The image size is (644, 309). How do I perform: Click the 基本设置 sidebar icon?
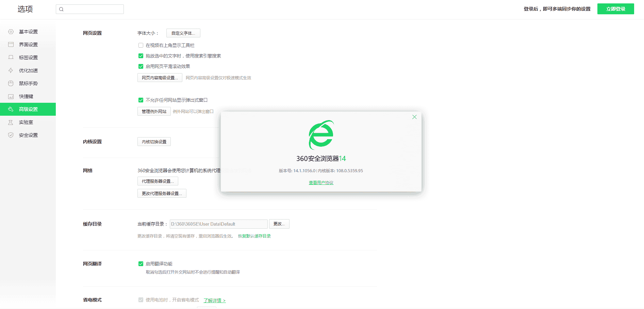pos(11,32)
